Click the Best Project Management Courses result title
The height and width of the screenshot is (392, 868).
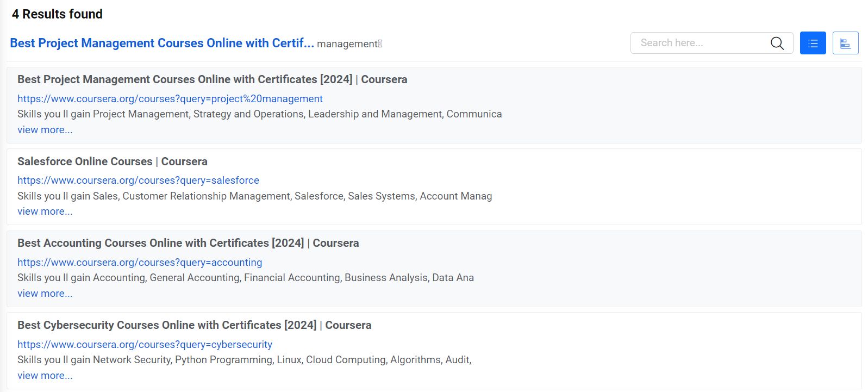point(212,79)
